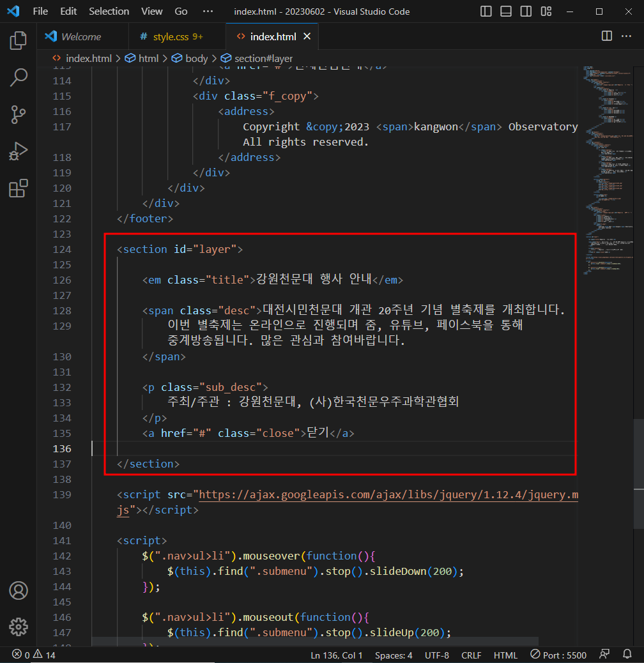Open the View menu
Screen dimensions: 644x663
[151, 11]
